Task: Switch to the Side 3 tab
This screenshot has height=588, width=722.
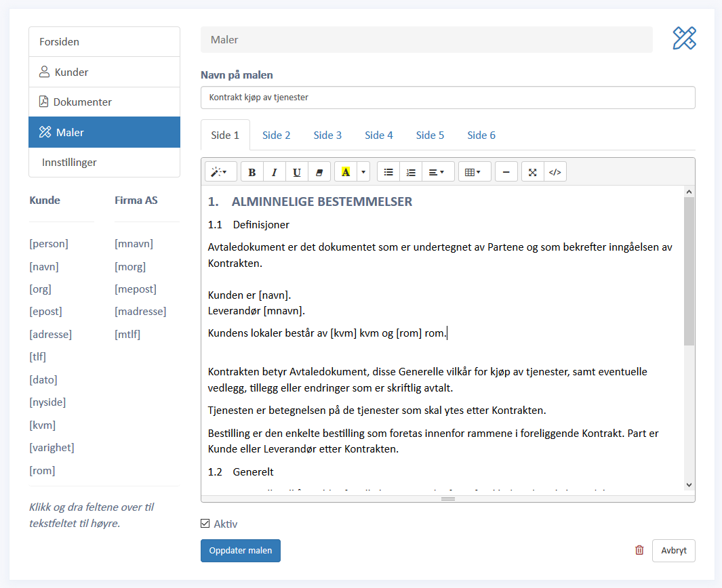Action: tap(327, 135)
